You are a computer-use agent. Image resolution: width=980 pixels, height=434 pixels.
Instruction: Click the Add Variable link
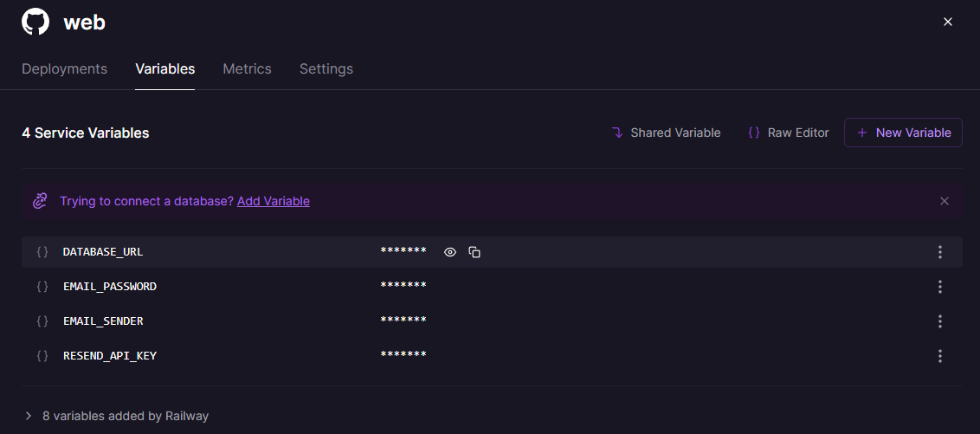(x=273, y=201)
